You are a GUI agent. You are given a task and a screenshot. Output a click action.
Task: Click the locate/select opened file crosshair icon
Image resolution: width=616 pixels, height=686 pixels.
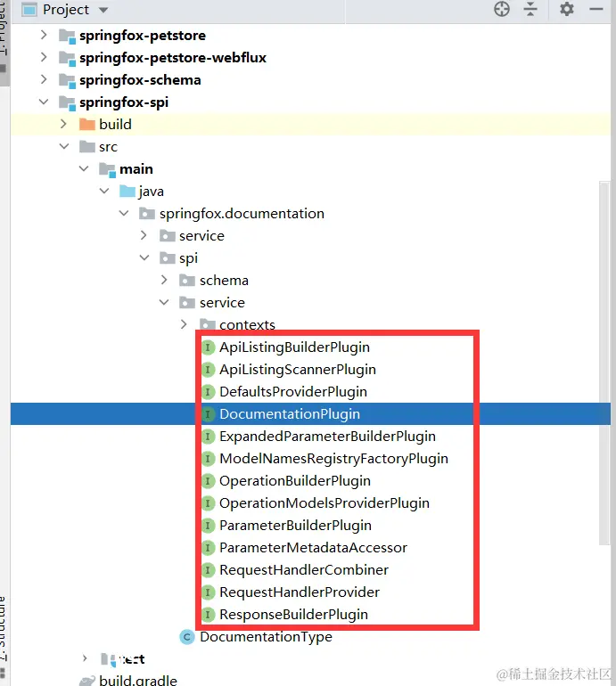502,9
